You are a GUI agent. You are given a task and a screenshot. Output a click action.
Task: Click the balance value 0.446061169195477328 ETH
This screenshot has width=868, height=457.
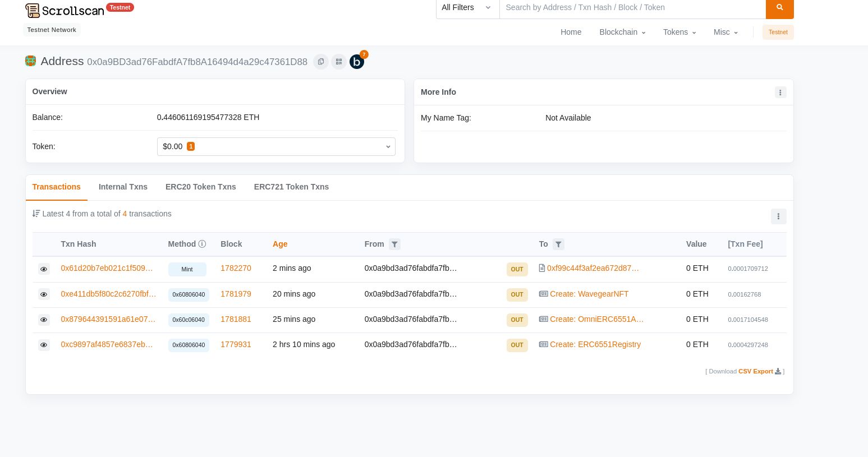point(208,117)
